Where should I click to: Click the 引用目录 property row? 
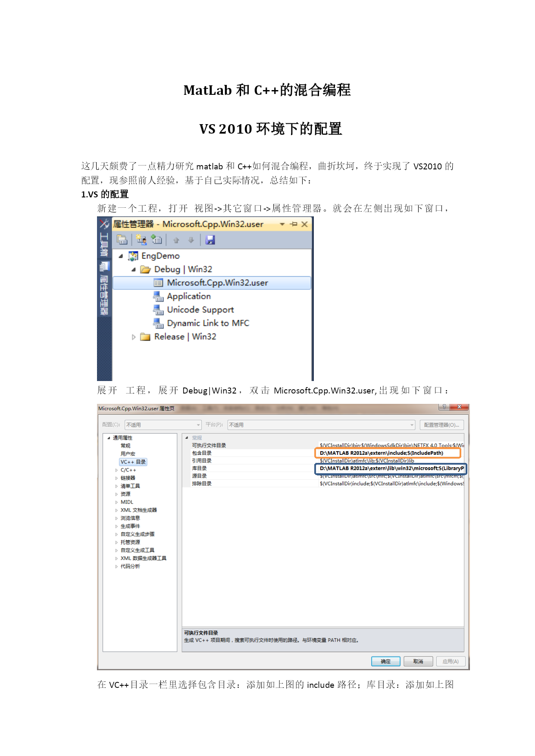pyautogui.click(x=323, y=461)
